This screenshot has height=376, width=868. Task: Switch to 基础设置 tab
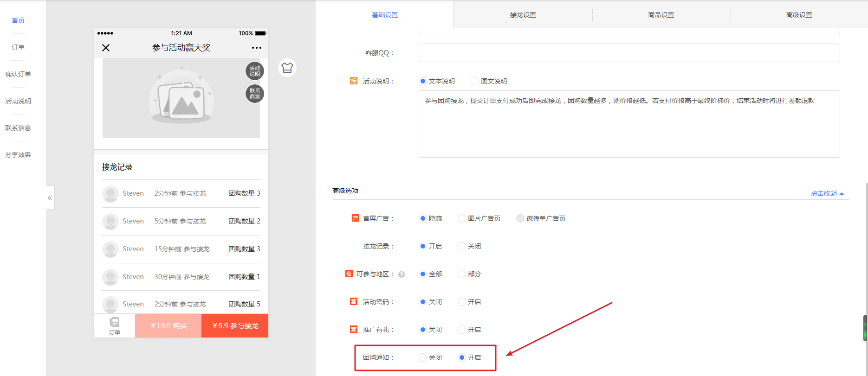pos(385,15)
